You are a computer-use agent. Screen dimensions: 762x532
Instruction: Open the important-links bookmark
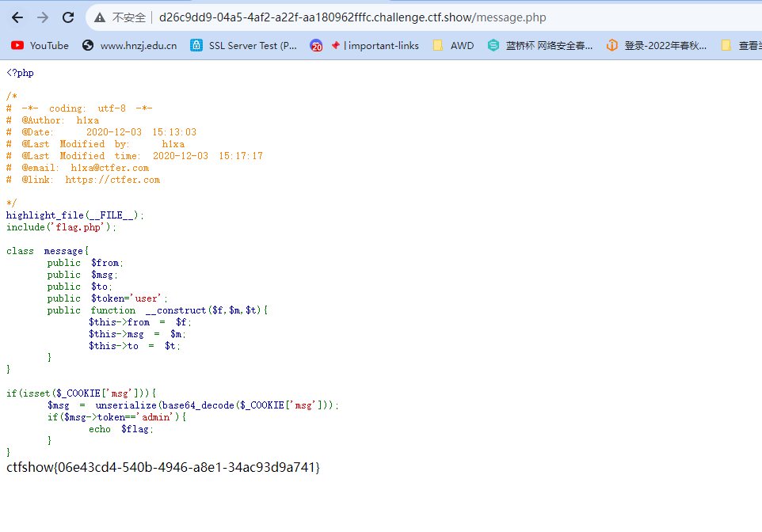(381, 46)
